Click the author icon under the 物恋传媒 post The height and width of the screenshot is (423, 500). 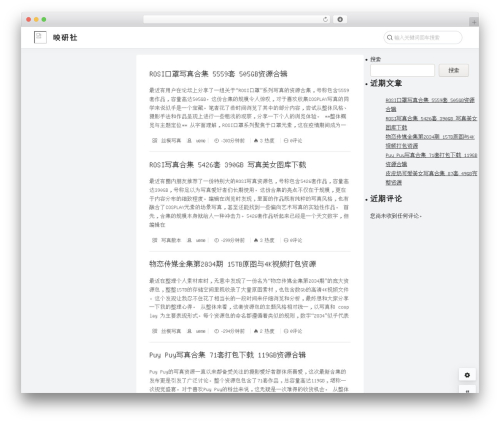pyautogui.click(x=189, y=331)
